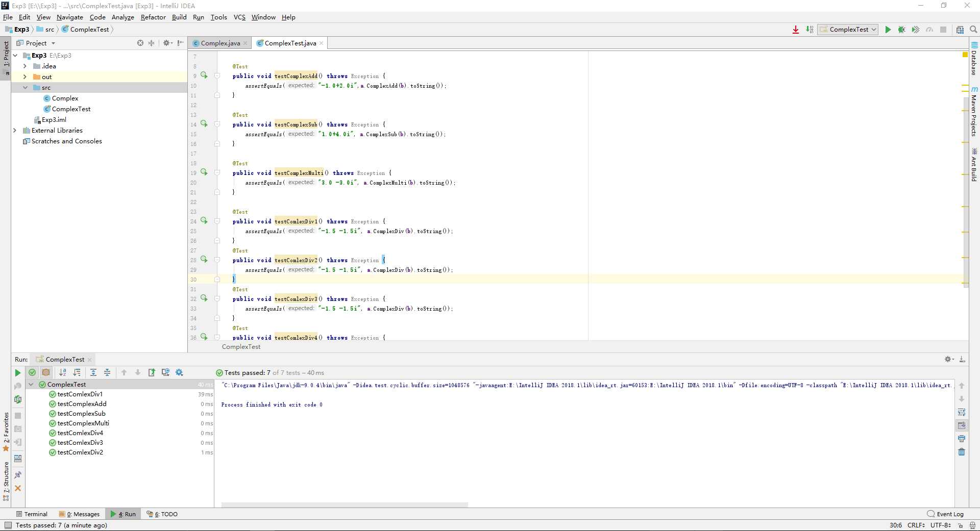
Task: Open the Terminal tool window
Action: click(x=32, y=514)
